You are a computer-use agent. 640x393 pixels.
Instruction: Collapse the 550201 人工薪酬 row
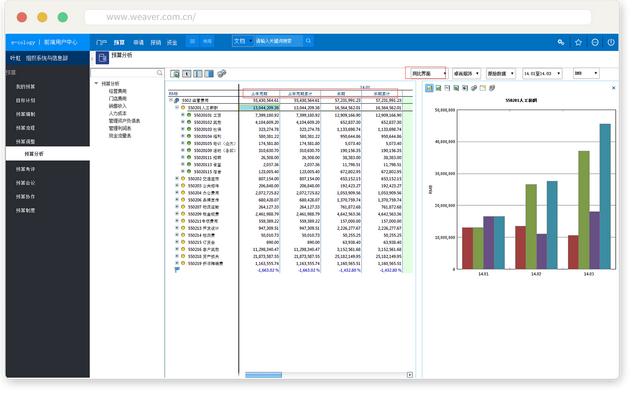point(177,107)
